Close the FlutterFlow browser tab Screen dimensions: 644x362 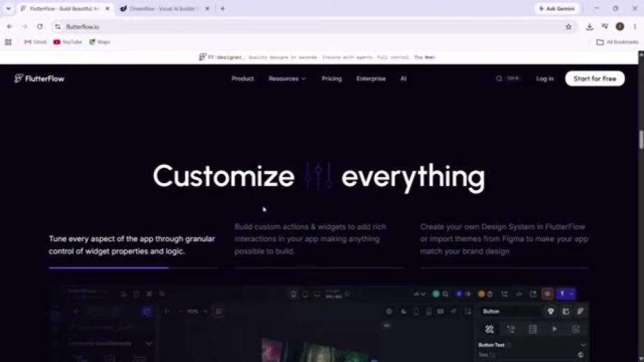(107, 8)
